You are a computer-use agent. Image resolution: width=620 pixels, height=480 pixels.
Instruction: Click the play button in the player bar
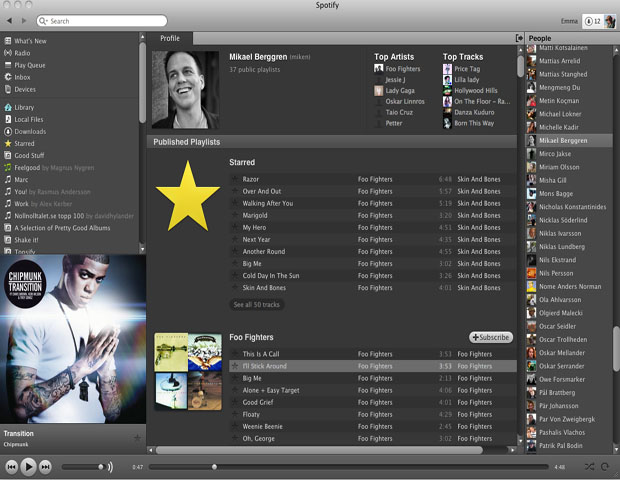29,466
